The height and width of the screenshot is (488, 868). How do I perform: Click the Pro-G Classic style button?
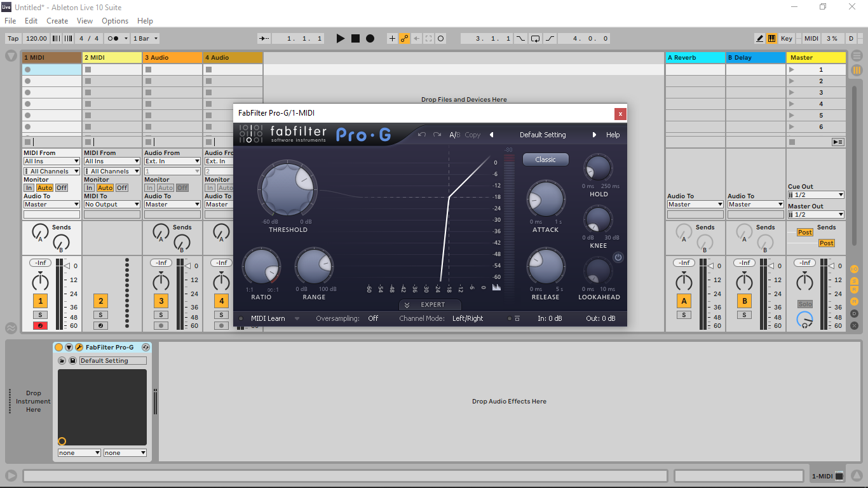(545, 159)
